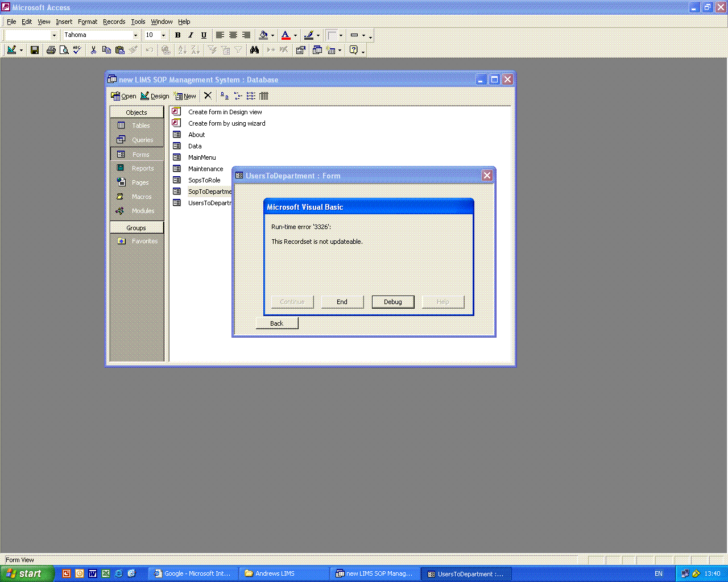Click Debug in the Visual Basic error dialog
This screenshot has height=582, width=728.
(393, 302)
